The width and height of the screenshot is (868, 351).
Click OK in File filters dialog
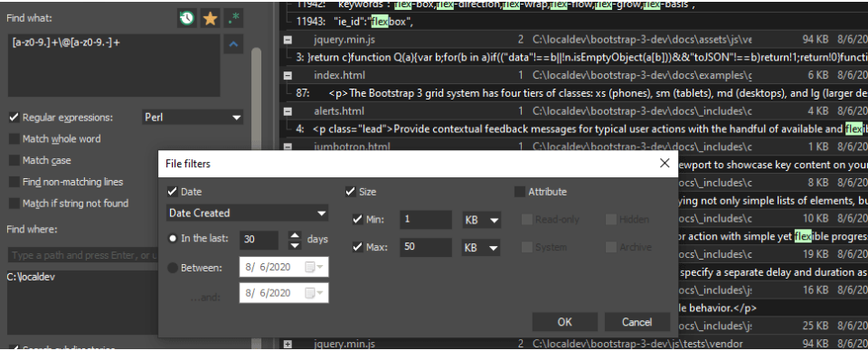pos(564,322)
